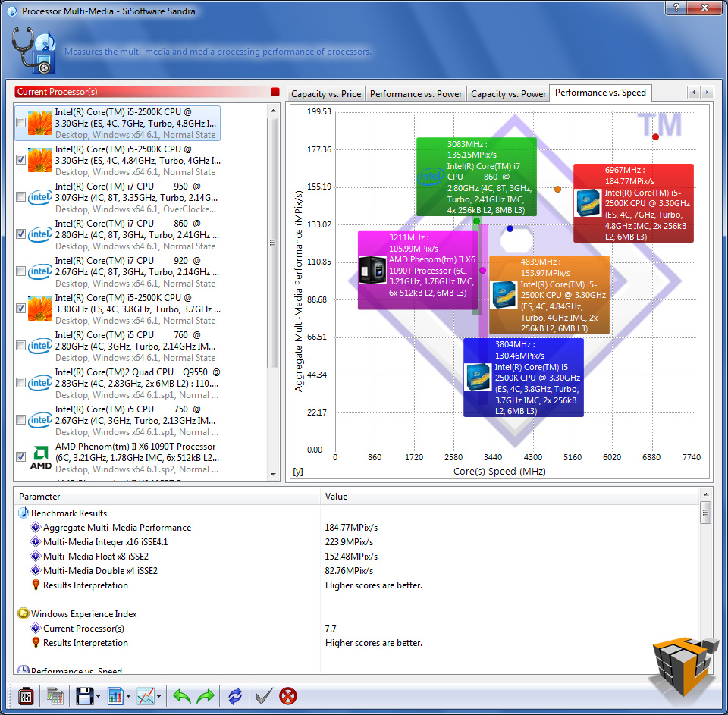Click the floppy disk save icon

pyautogui.click(x=84, y=696)
